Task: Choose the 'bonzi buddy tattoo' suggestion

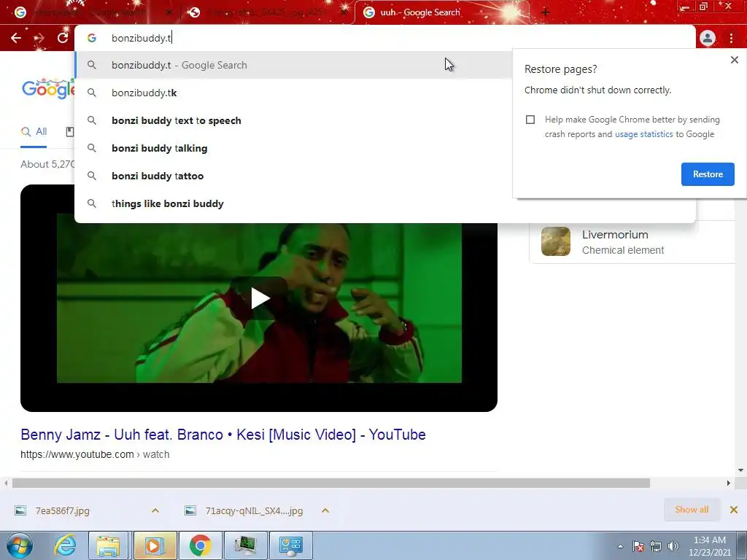Action: (x=293, y=176)
